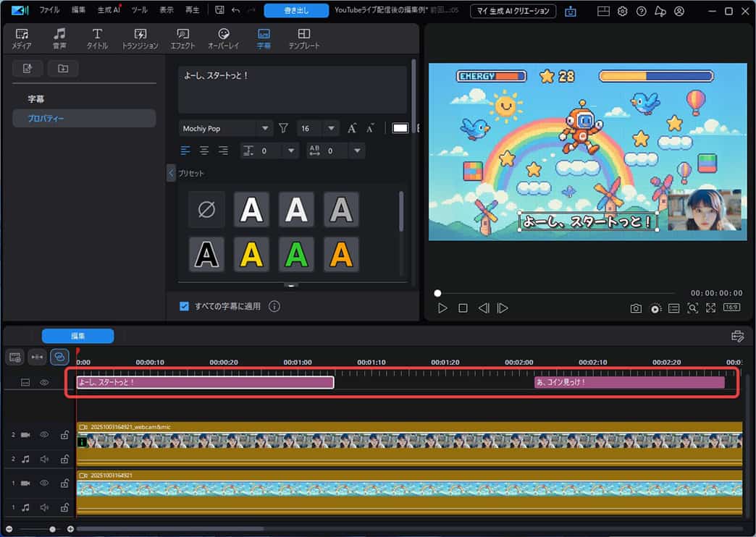Viewport: 756px width, 537px height.
Task: Pick the white text color swatch
Action: tap(400, 128)
